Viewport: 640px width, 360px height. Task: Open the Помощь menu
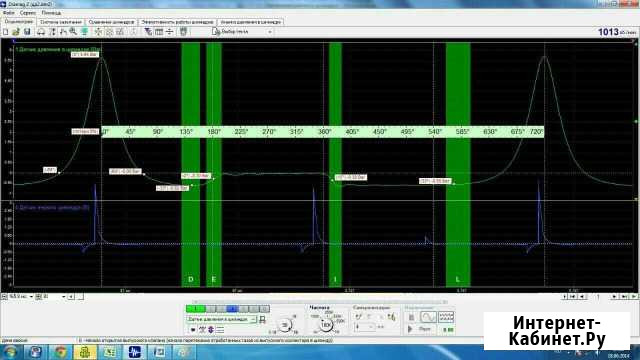tap(51, 13)
